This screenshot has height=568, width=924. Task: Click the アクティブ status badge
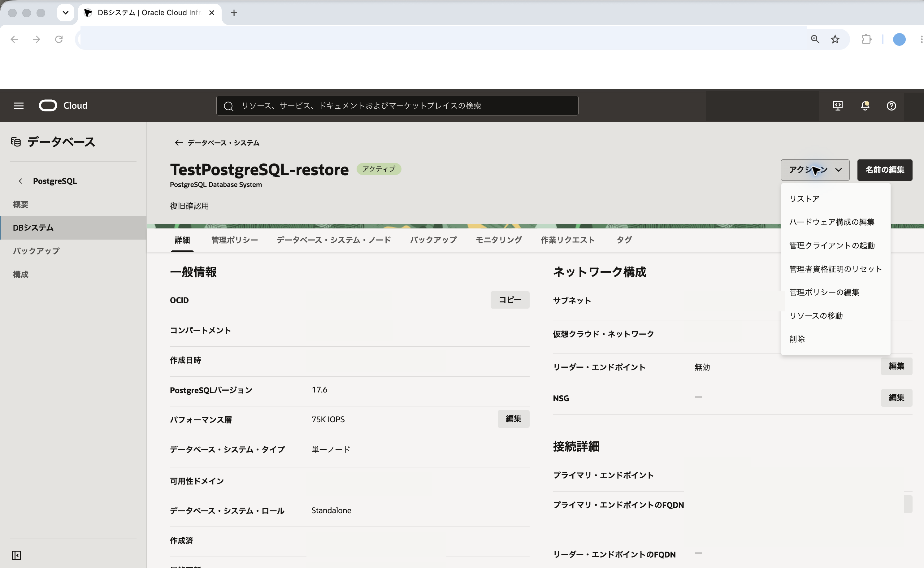point(379,169)
